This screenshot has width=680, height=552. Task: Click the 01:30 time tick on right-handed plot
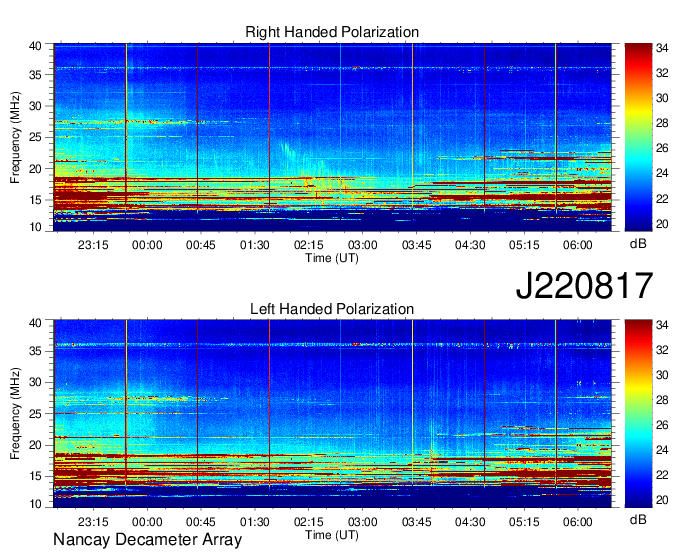click(x=255, y=245)
